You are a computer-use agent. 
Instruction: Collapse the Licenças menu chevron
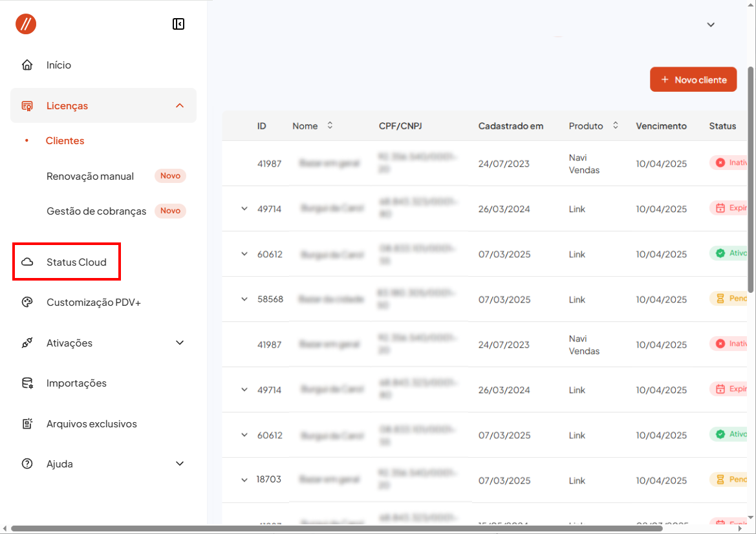click(180, 106)
